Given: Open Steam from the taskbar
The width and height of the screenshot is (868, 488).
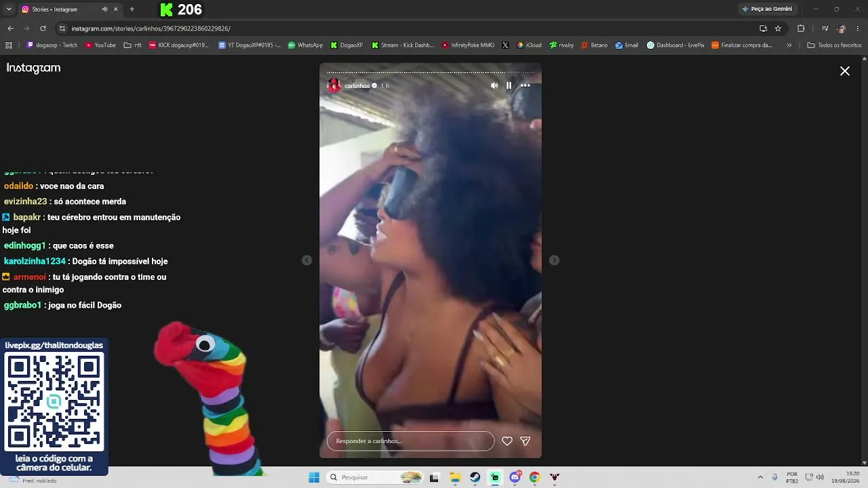Looking at the screenshot, I should click(475, 477).
